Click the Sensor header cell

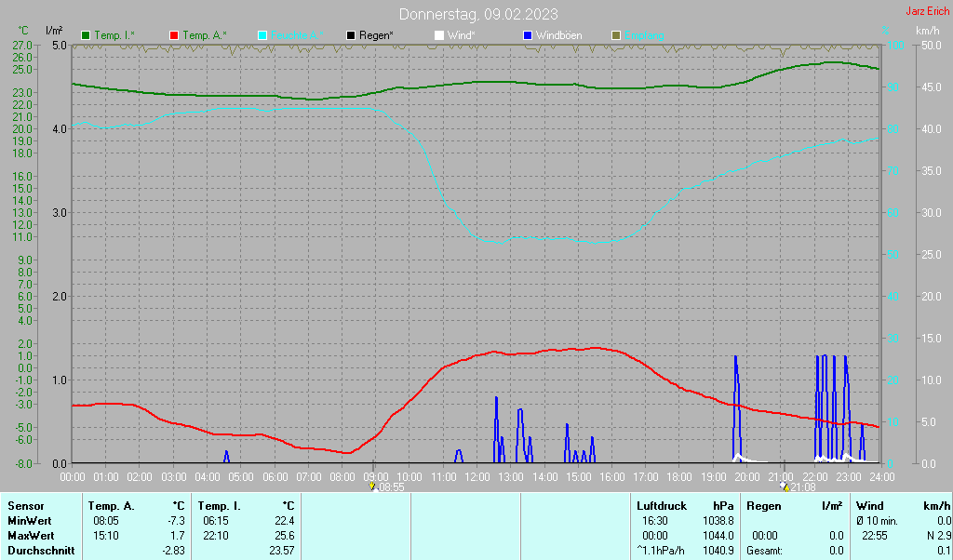25,506
